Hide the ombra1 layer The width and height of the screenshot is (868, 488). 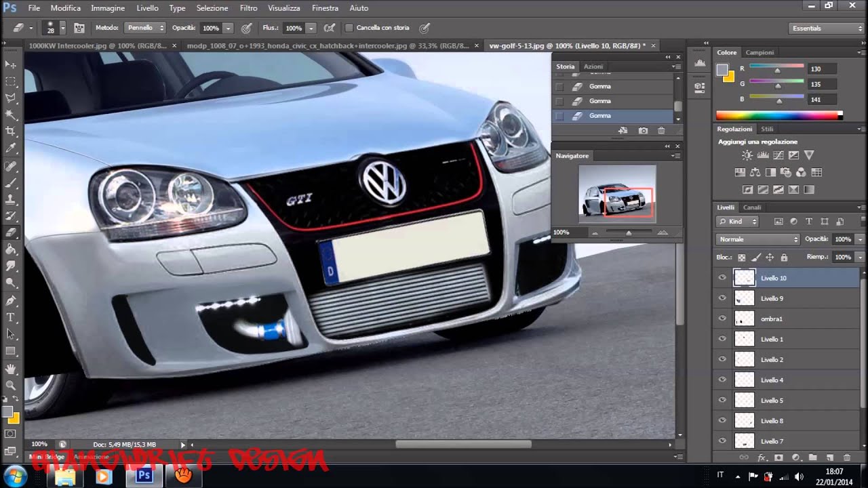click(x=722, y=319)
